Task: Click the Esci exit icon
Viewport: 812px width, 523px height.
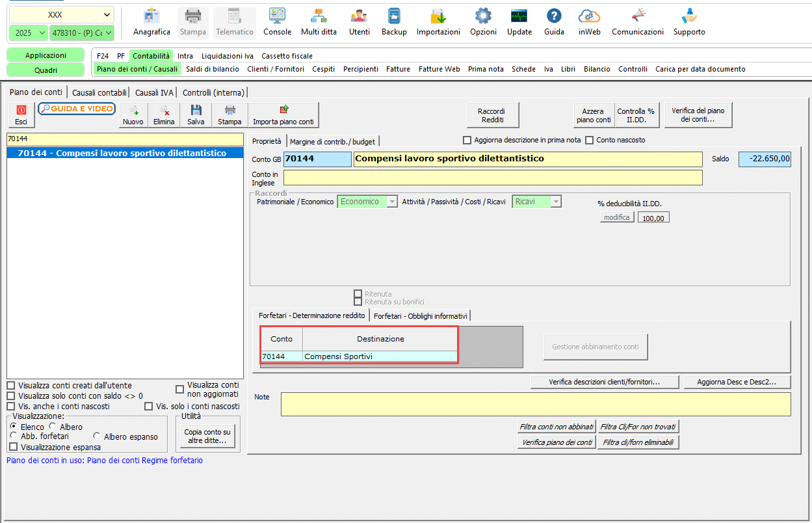Action: click(x=21, y=115)
